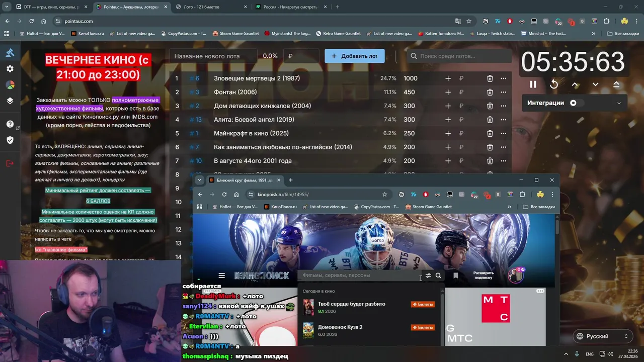
Task: Click the 1000 amount of Зловещие мертвецы 2
Action: (411, 78)
